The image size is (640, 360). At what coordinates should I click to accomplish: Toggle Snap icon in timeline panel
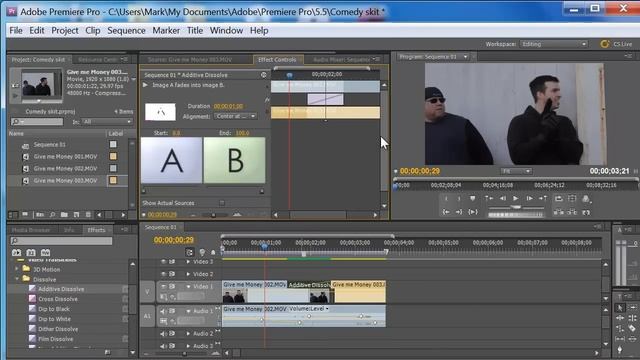pos(189,252)
